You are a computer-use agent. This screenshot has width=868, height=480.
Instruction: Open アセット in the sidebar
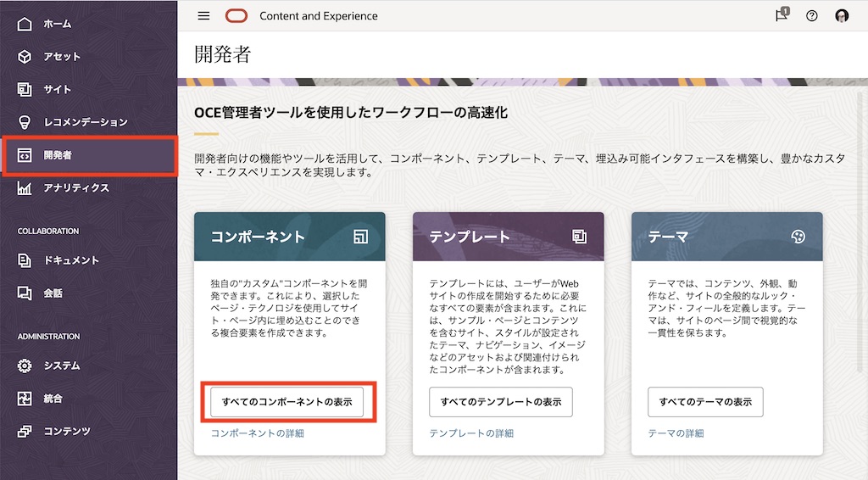[x=62, y=57]
